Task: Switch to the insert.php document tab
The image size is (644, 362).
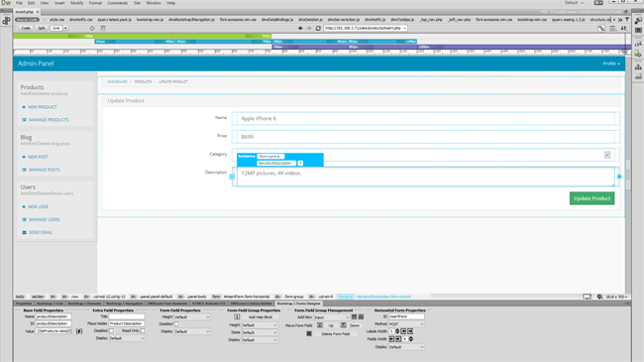Action: click(x=25, y=12)
